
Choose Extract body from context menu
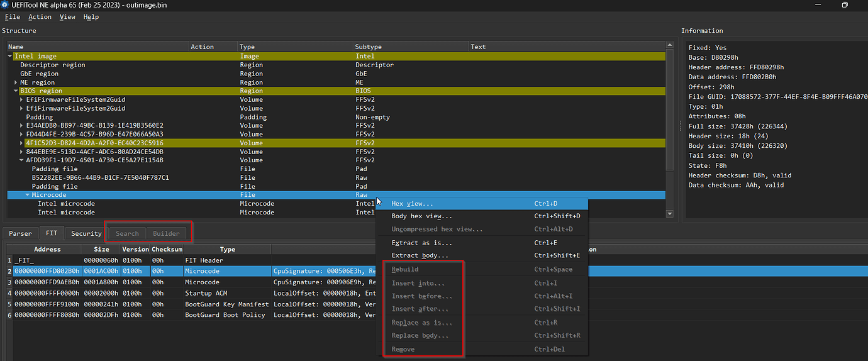482,255
